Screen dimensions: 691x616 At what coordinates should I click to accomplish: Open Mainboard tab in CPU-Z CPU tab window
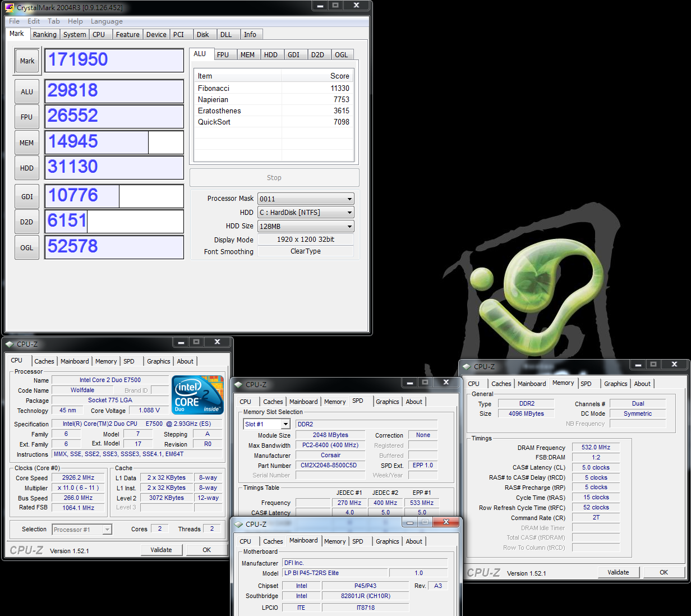(x=75, y=361)
